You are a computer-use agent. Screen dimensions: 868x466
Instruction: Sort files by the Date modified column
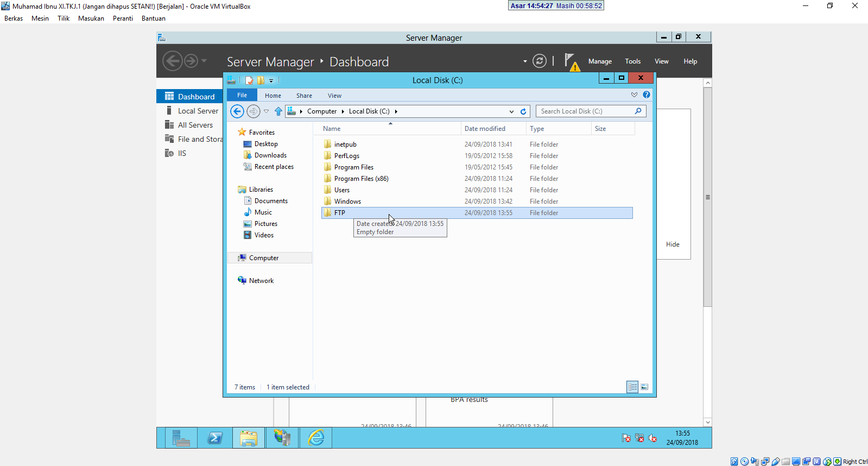coord(493,129)
